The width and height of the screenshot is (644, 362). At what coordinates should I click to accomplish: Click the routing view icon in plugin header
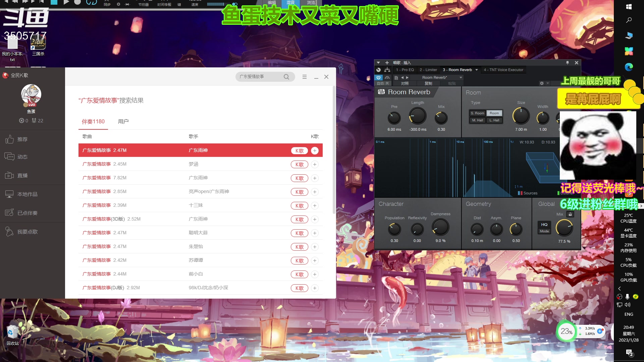pos(387,70)
